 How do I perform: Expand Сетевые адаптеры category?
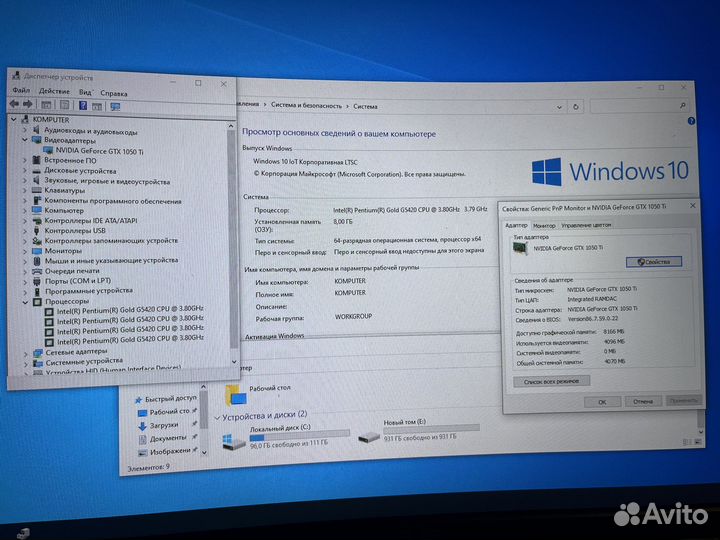(26, 353)
